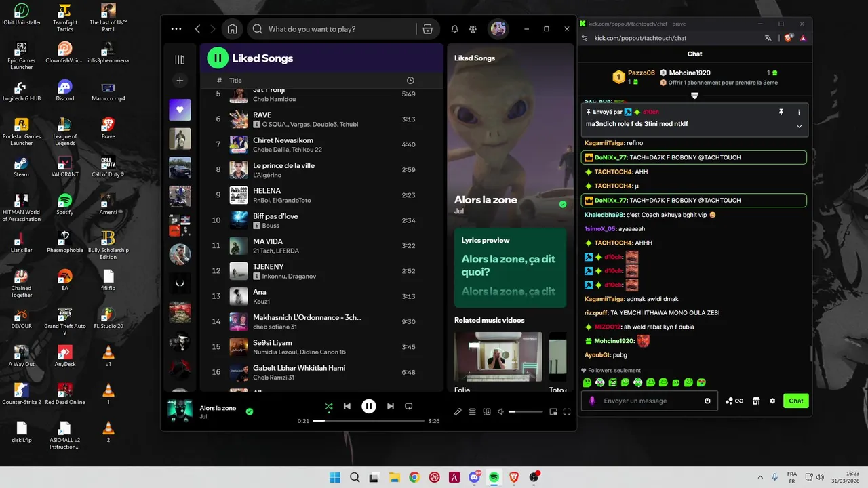
Task: Send message with green Chat button
Action: tap(796, 401)
